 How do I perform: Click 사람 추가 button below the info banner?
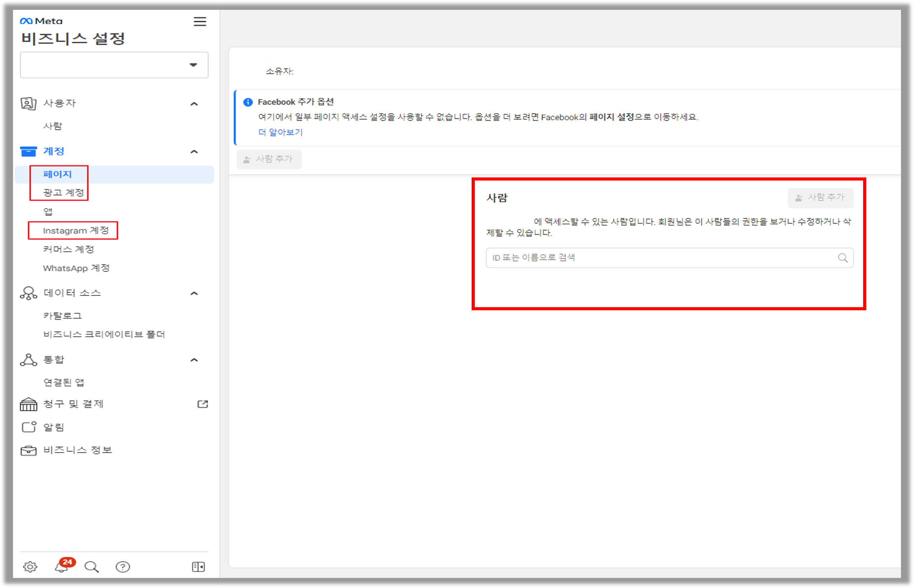coord(269,159)
